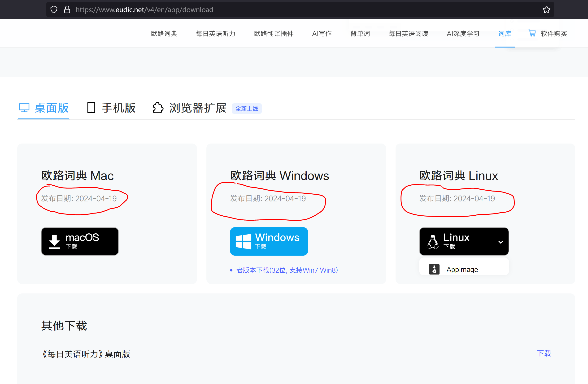Image resolution: width=588 pixels, height=384 pixels.
Task: Click the 欧路词典 Windows heading
Action: pos(280,176)
